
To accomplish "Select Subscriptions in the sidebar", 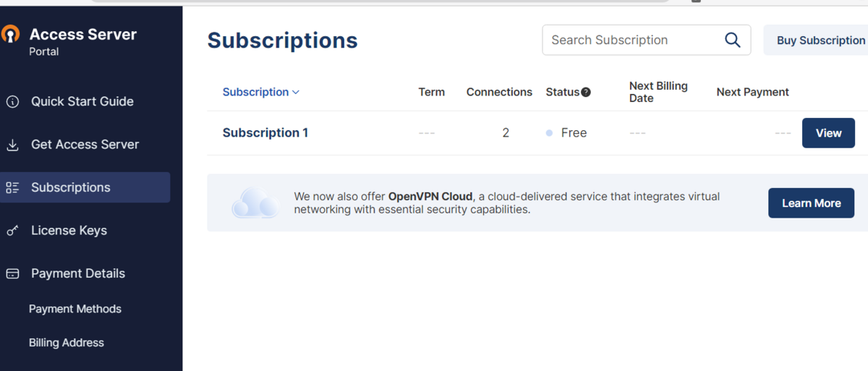I will coord(85,187).
